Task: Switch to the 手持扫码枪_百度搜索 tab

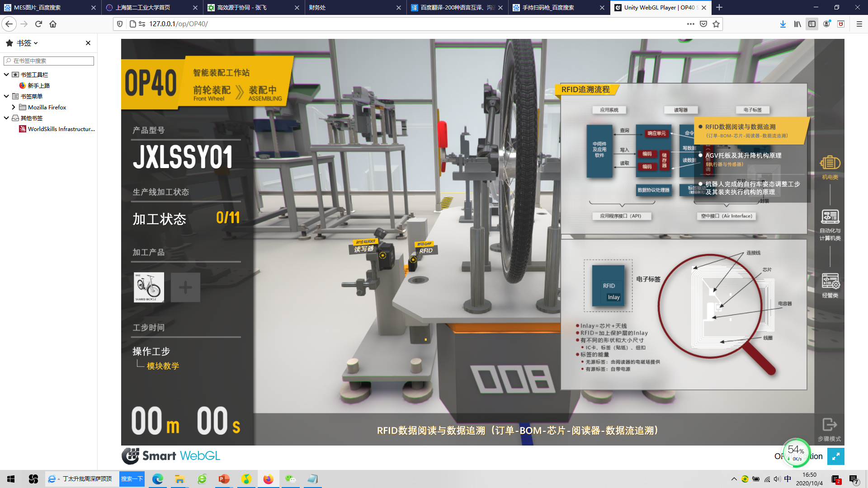Action: pos(558,7)
